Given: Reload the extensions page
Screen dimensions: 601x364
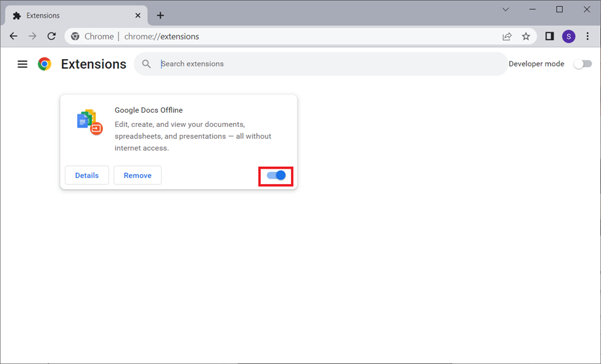Looking at the screenshot, I should [x=51, y=36].
